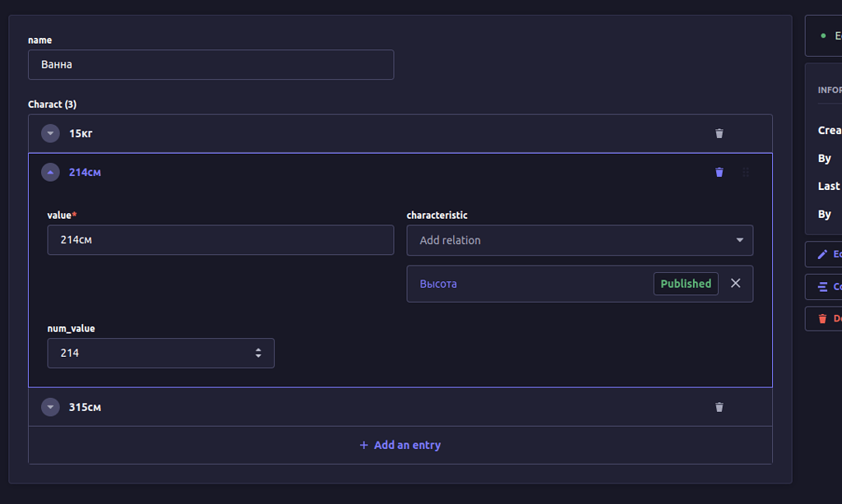842x504 pixels.
Task: Expand the 315см entry
Action: point(50,406)
